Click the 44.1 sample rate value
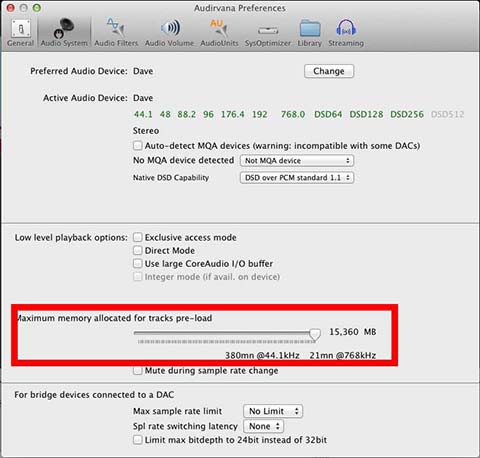 pyautogui.click(x=143, y=114)
